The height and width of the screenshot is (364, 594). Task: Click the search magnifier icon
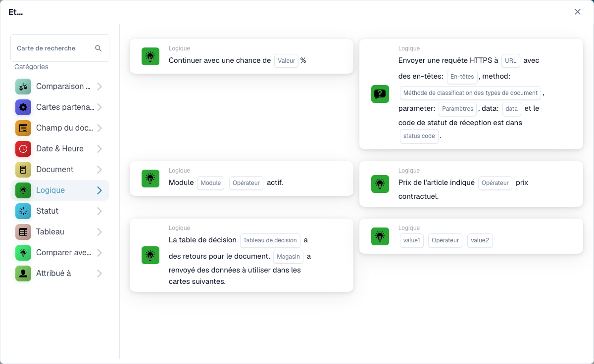(x=99, y=48)
